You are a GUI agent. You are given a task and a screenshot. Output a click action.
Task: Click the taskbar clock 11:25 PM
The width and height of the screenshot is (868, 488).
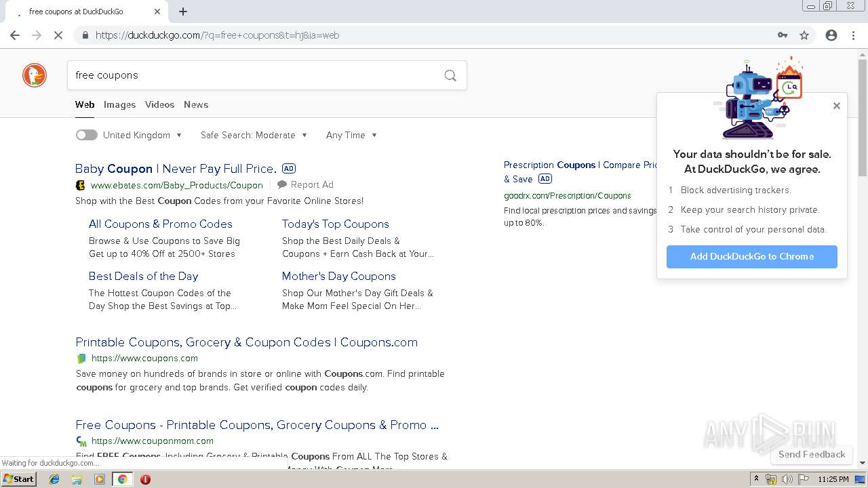pos(833,479)
